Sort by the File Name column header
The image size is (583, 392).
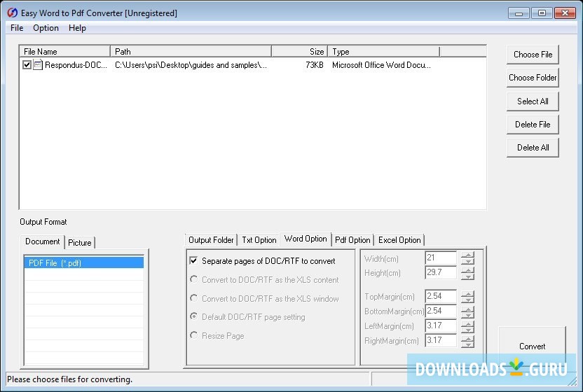(65, 52)
